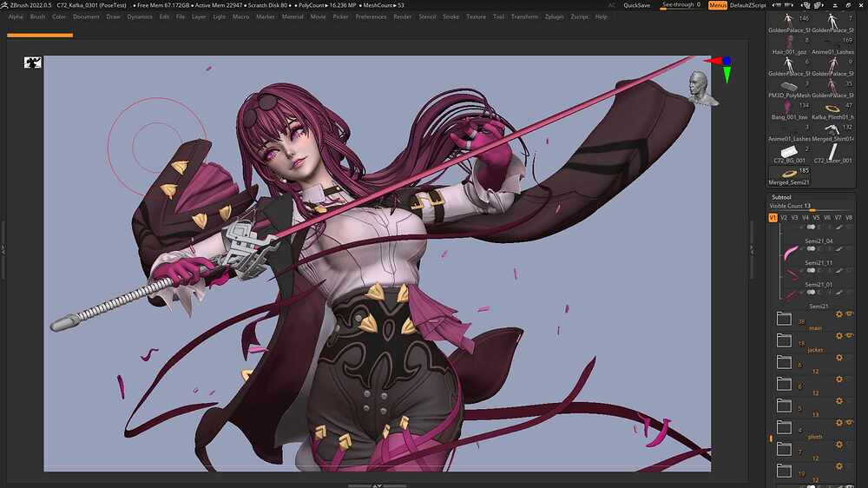Select the Semi21_04 subtool thumbnail

coord(790,254)
